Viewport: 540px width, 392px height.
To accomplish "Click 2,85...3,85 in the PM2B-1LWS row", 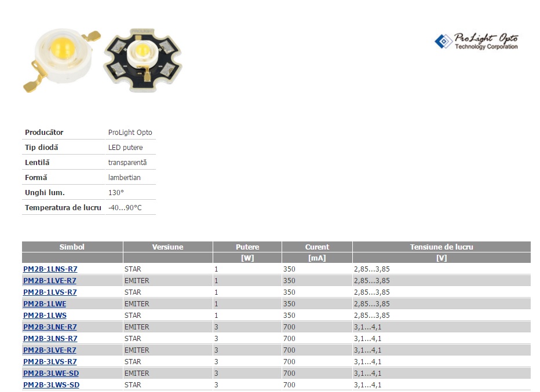I will click(x=371, y=316).
